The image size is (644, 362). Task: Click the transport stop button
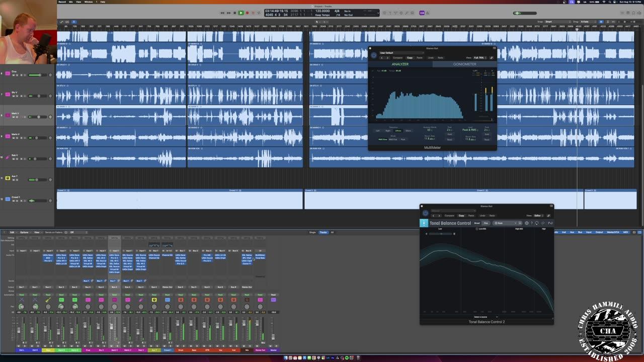(234, 13)
